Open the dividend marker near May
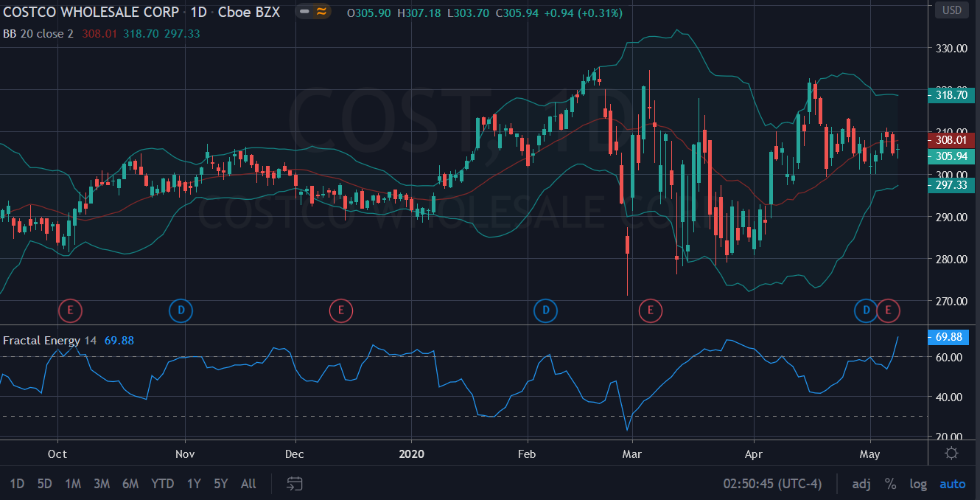Screen dimensions: 980x500 pos(867,310)
